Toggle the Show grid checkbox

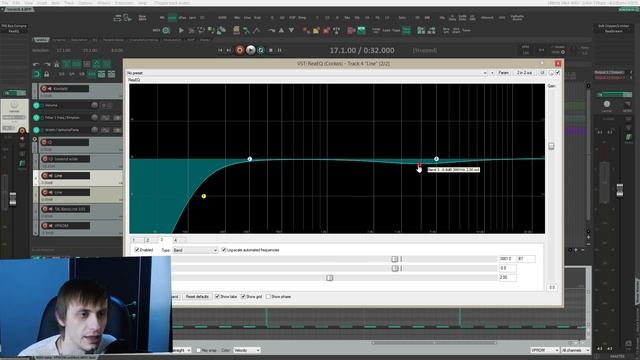[243, 296]
